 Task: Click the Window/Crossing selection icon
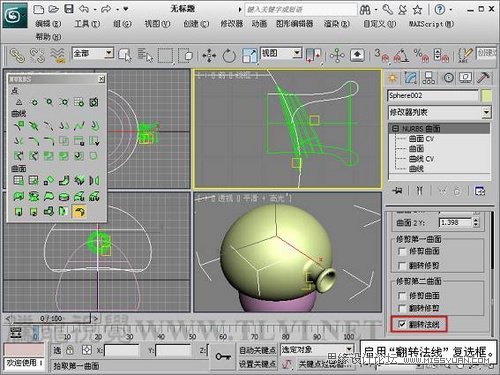click(185, 55)
